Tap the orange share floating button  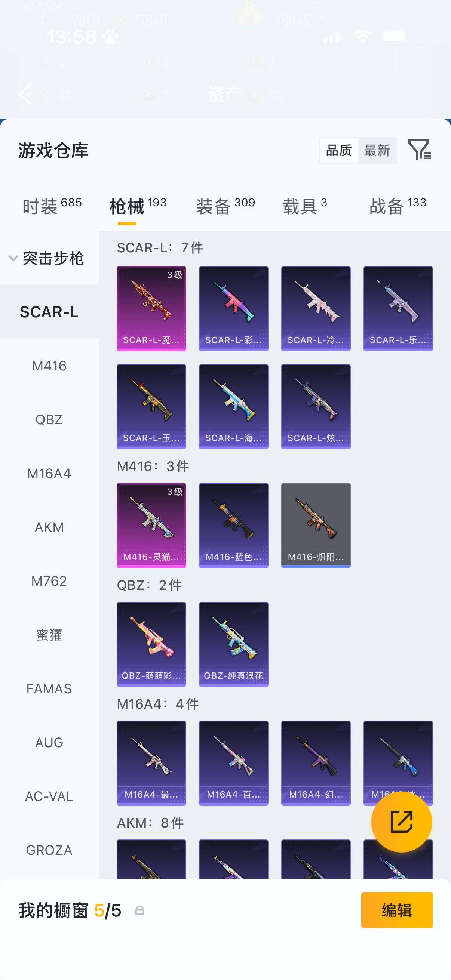401,822
